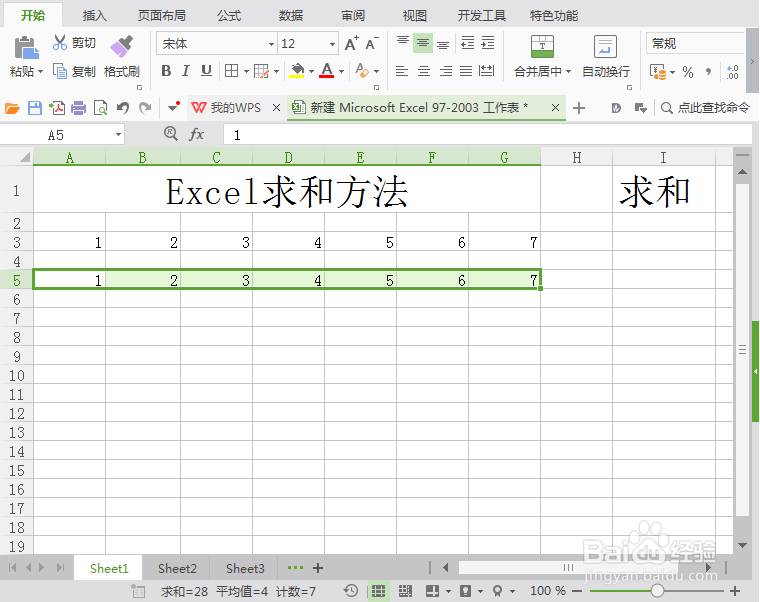The height and width of the screenshot is (602, 760).
Task: Click the Paste clipboard icon
Action: 26,48
